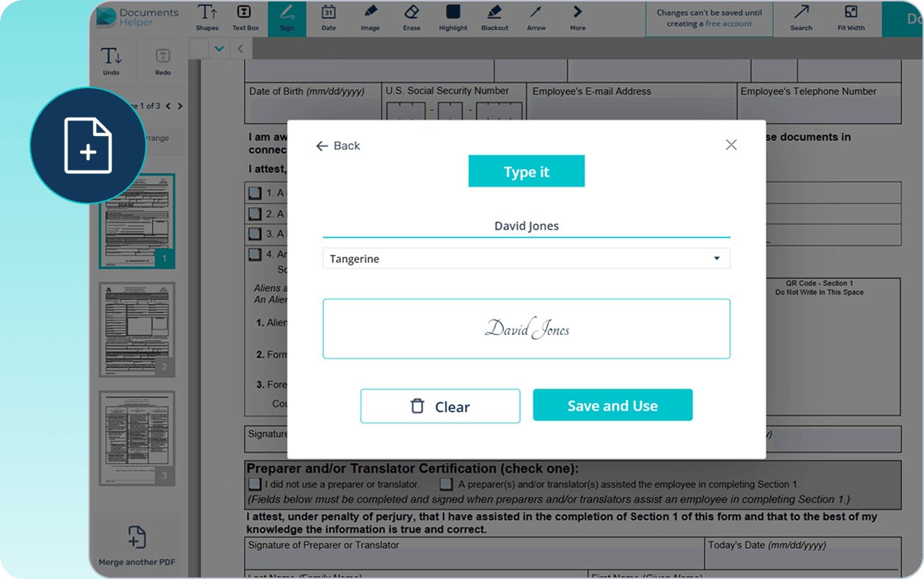Click Save and Use button
The height and width of the screenshot is (579, 924).
coord(613,406)
